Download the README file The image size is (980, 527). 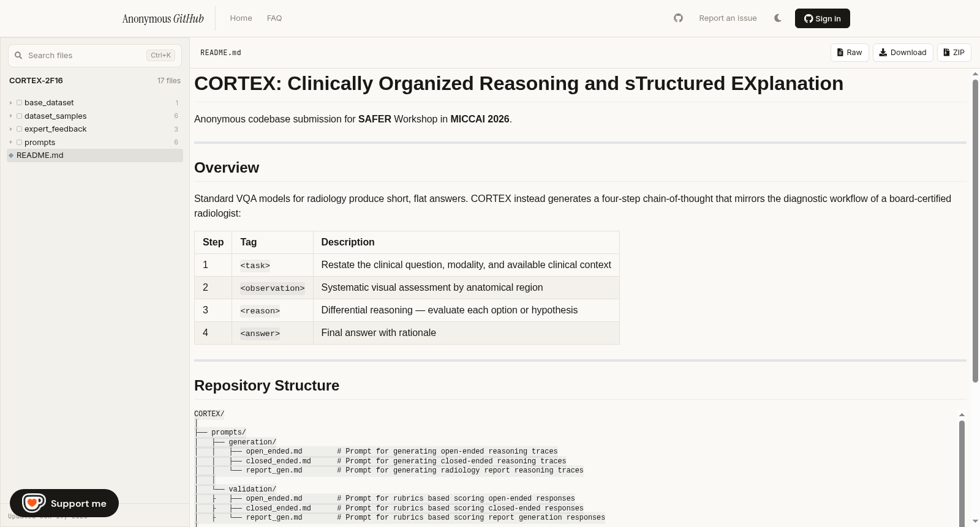903,53
